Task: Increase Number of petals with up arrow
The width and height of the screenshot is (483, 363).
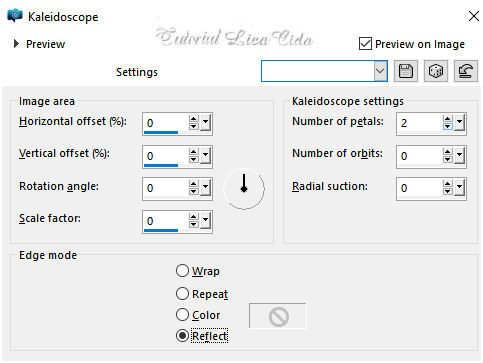Action: pos(448,119)
